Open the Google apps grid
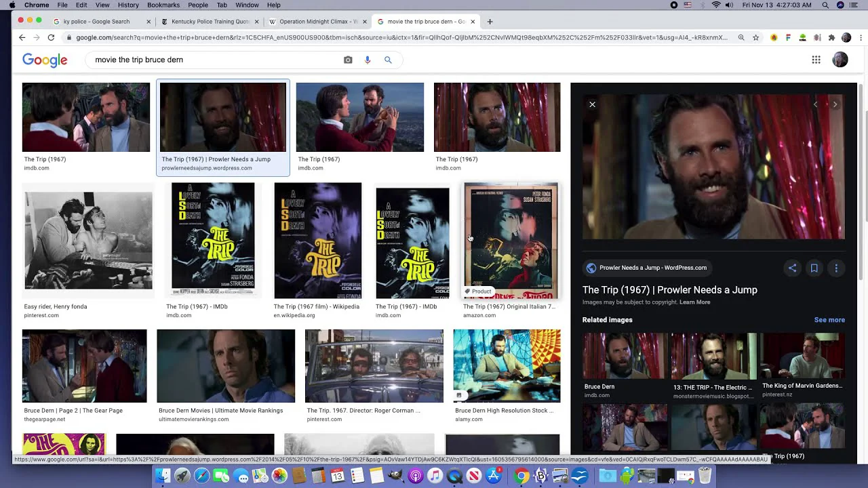868x488 pixels. (816, 60)
